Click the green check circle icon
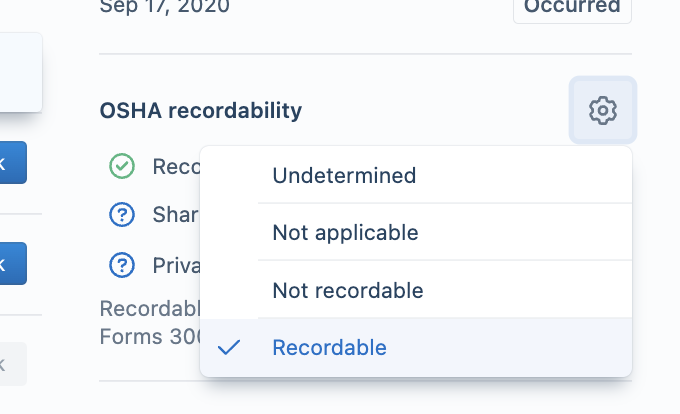 click(122, 166)
